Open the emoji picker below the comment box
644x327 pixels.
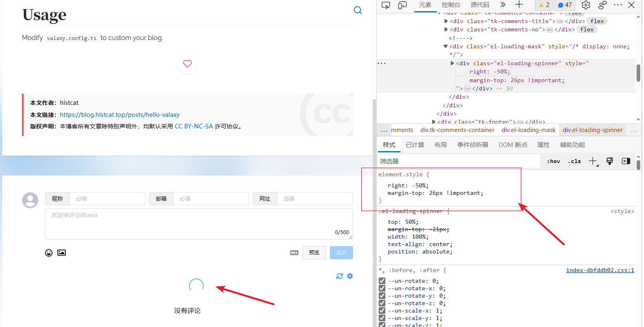(x=49, y=252)
